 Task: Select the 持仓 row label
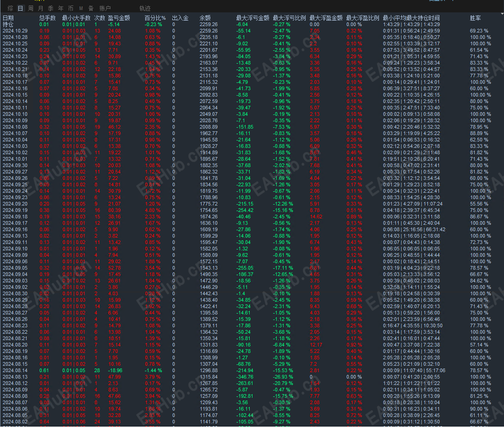click(x=8, y=24)
